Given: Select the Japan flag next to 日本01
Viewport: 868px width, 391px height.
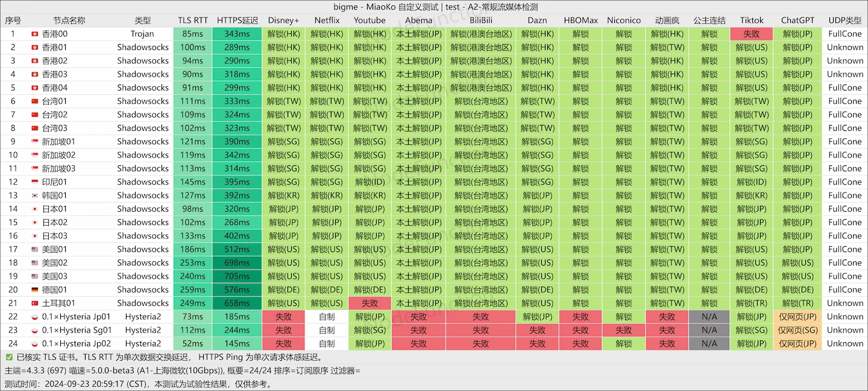Looking at the screenshot, I should pyautogui.click(x=34, y=209).
